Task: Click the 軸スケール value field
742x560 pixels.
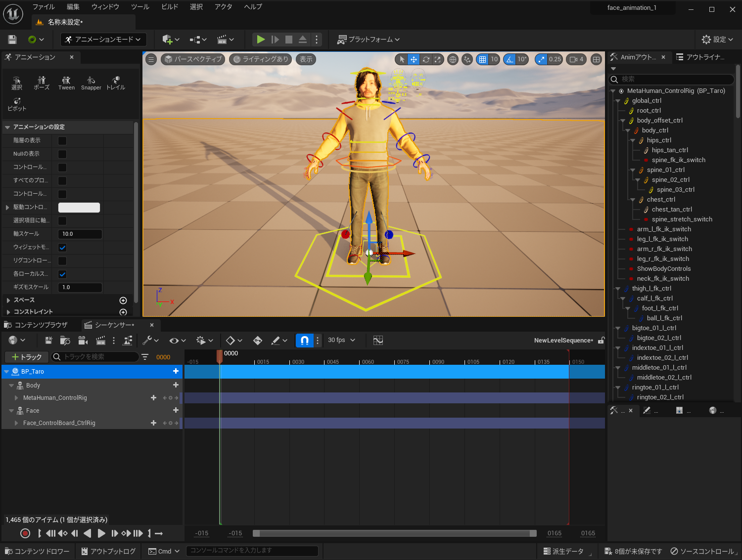Action: tap(80, 234)
